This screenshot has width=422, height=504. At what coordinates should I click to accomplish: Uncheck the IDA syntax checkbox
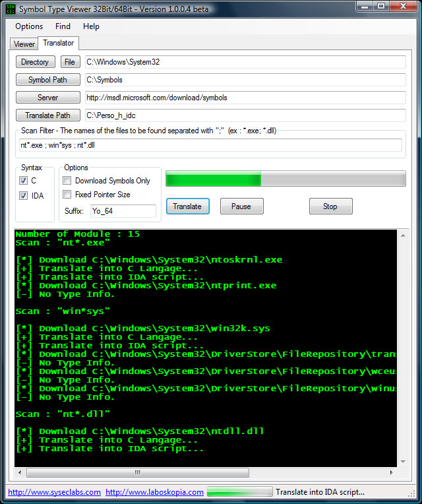(24, 195)
